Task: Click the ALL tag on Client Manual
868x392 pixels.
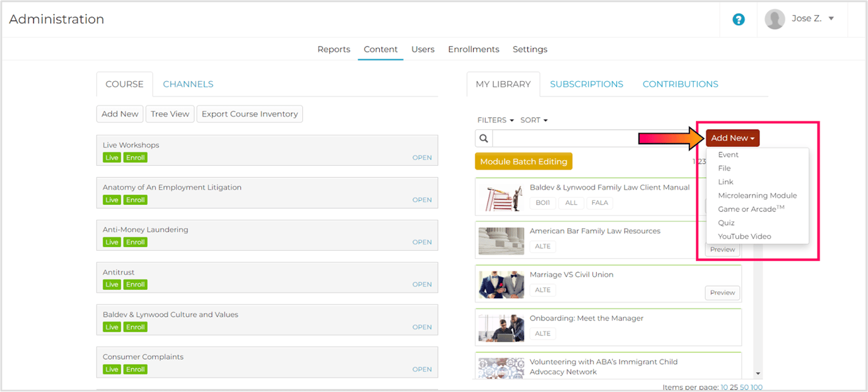Action: [571, 203]
